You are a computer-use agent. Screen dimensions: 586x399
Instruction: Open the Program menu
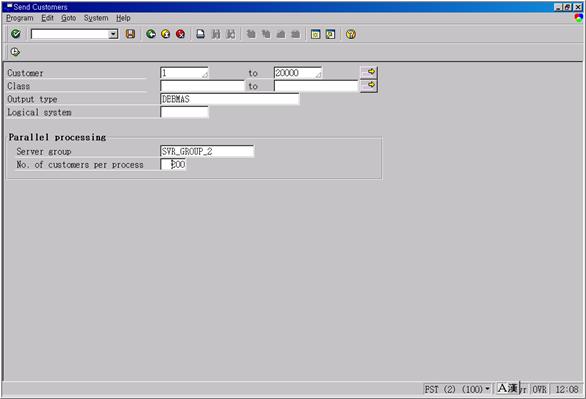tap(20, 18)
